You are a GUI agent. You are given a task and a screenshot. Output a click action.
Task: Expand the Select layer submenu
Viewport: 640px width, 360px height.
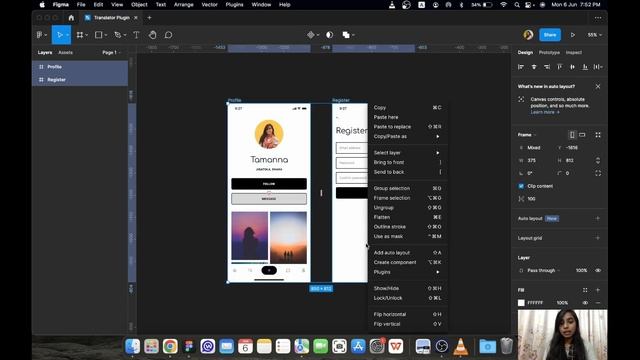[407, 153]
